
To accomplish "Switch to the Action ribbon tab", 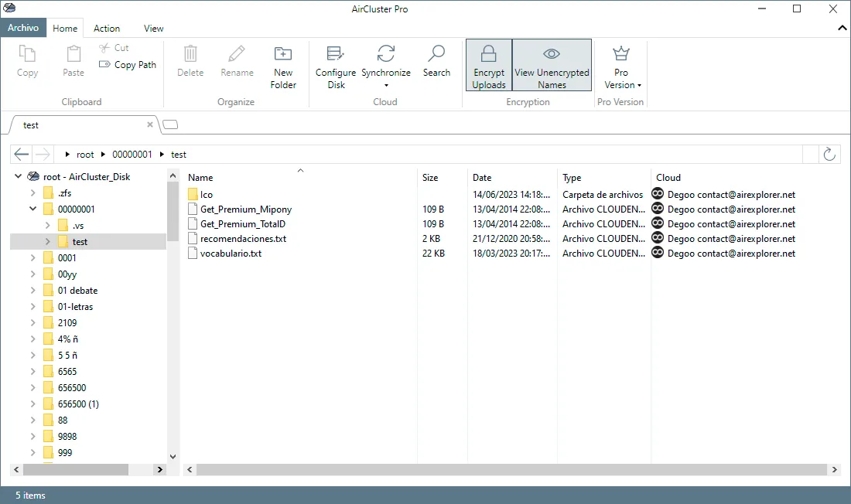I will [107, 28].
